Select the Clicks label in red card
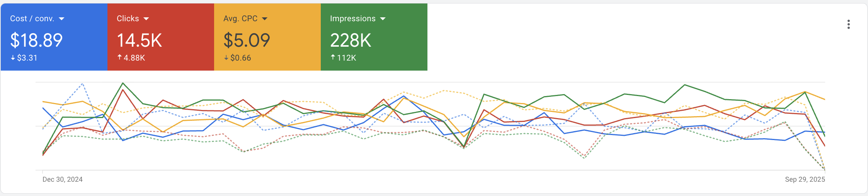 click(x=128, y=19)
